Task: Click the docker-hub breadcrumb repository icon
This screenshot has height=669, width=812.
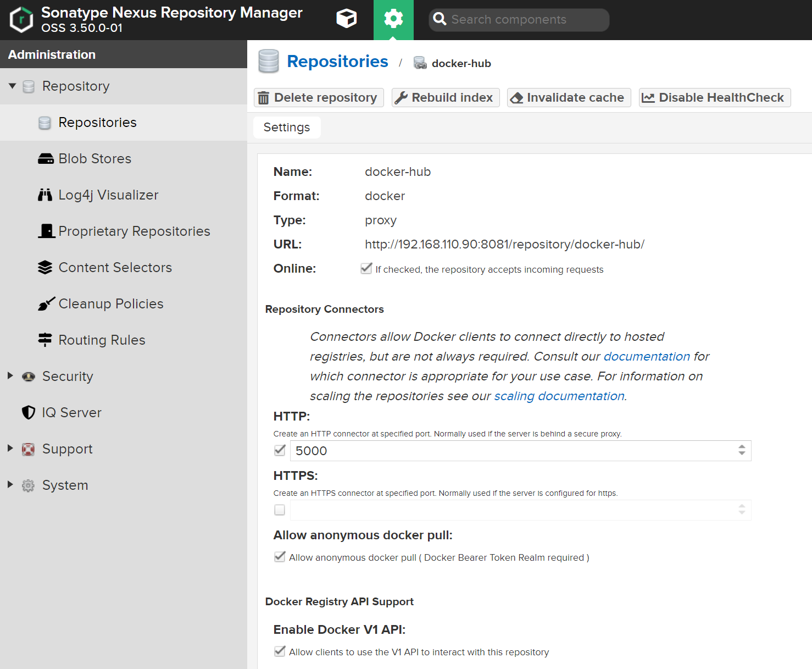Action: click(x=420, y=63)
